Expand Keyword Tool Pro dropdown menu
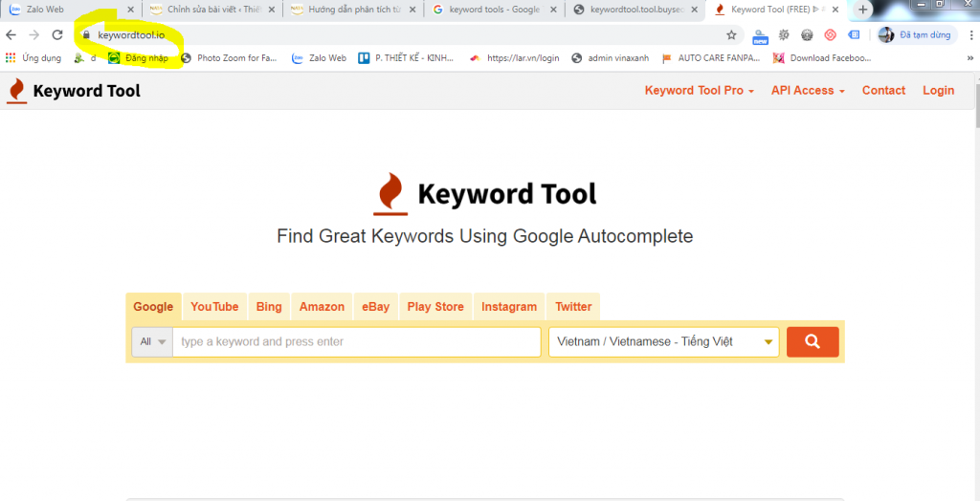The image size is (980, 501). click(x=700, y=91)
